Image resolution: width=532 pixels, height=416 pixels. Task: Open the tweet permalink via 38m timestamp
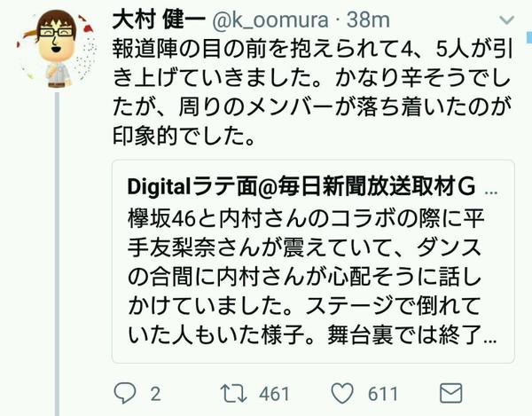click(368, 20)
